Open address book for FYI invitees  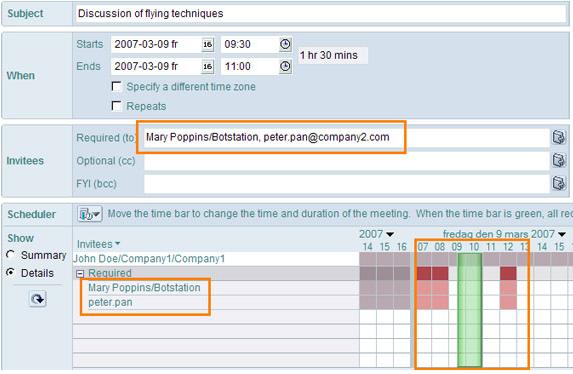pyautogui.click(x=559, y=183)
